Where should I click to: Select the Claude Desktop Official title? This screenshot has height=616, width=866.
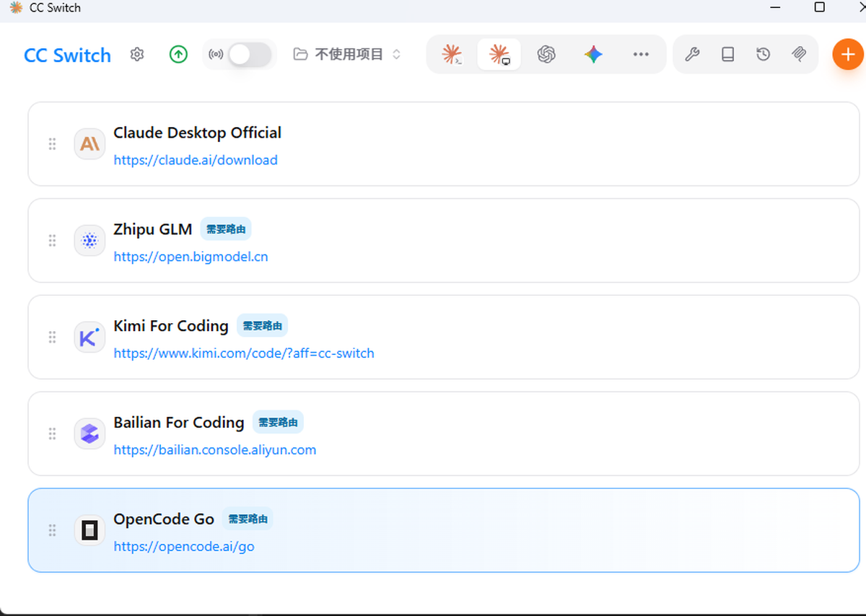[x=197, y=133]
